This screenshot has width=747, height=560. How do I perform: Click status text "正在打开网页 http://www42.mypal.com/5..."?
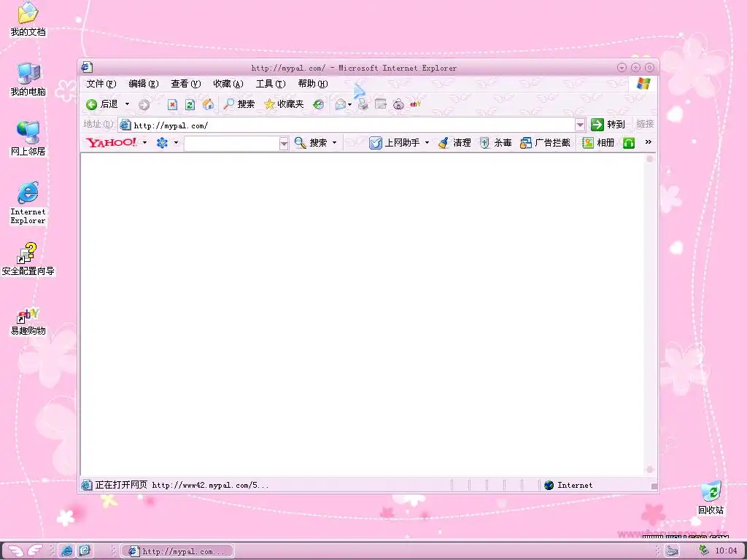(182, 485)
